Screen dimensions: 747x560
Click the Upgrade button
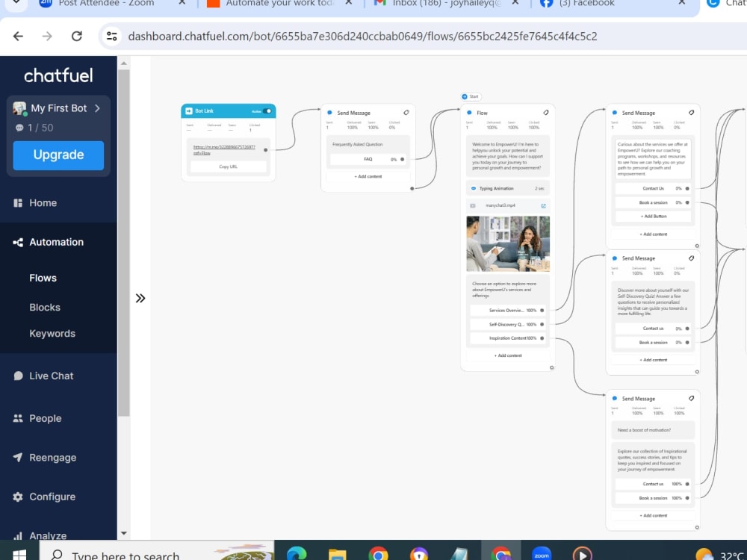(x=58, y=155)
